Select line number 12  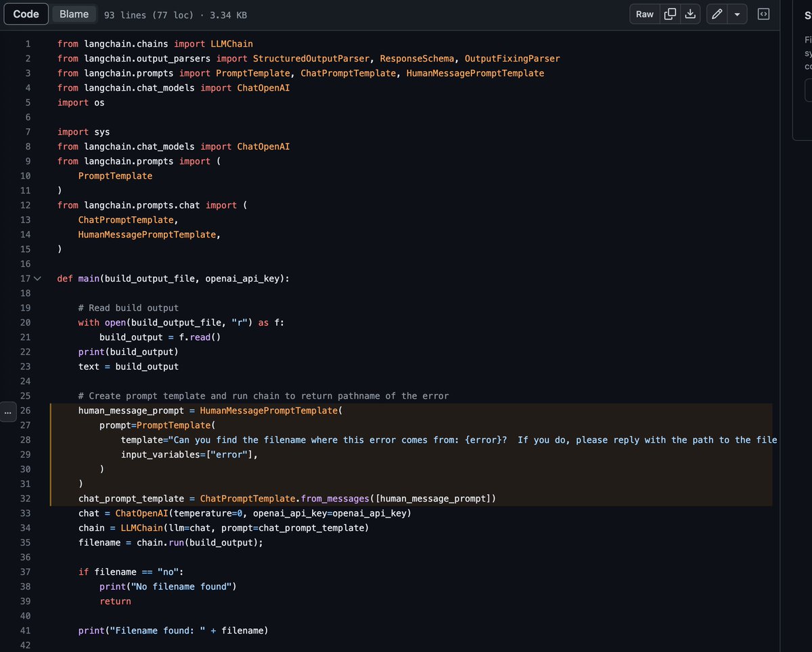(26, 205)
